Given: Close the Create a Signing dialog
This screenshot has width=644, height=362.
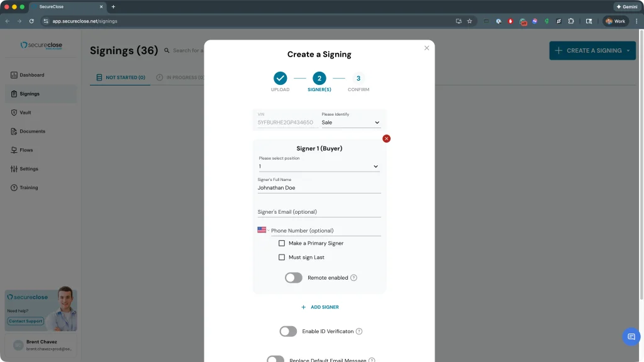Looking at the screenshot, I should click(426, 48).
